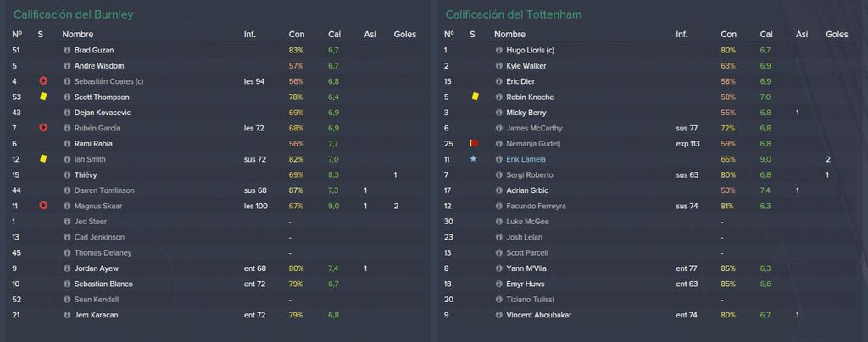Click the injury icon on Sebastián Coates row
Image resolution: width=868 pixels, height=342 pixels.
[x=43, y=80]
